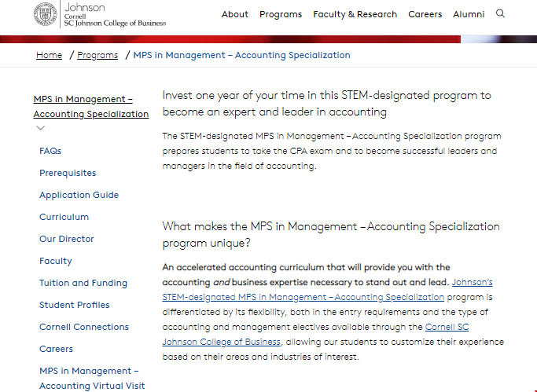Screen dimensions: 537x392
Task: Open the Cornell Connections link
Action: pyautogui.click(x=84, y=327)
